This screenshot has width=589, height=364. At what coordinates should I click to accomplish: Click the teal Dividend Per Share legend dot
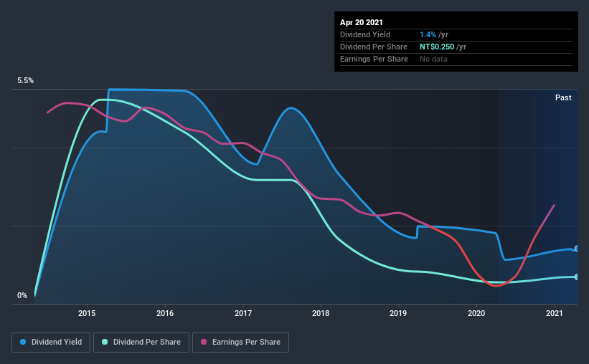pos(105,342)
